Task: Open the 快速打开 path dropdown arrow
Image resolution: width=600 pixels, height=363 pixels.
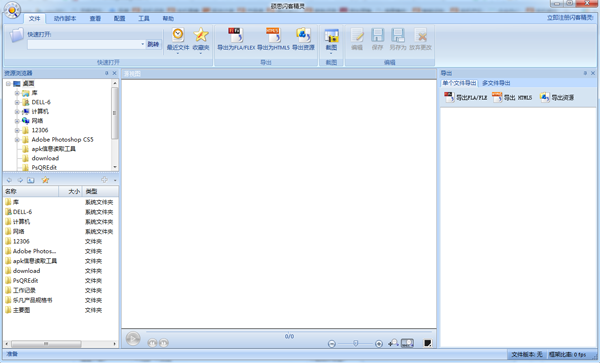Action: pos(143,44)
